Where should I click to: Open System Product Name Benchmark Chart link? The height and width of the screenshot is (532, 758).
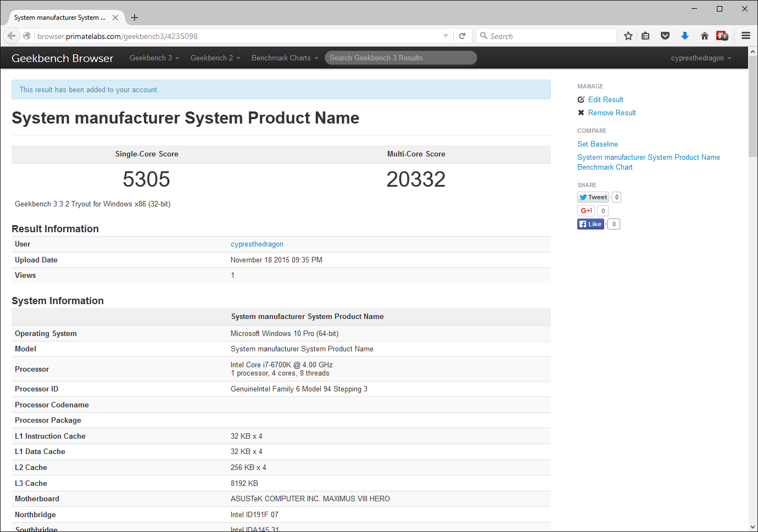pyautogui.click(x=648, y=162)
